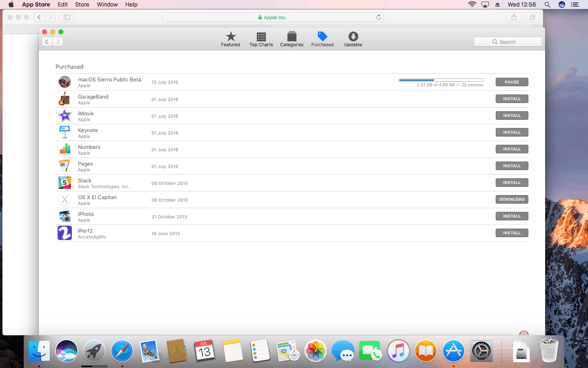Go back in the Safari window
This screenshot has height=368, width=588.
39,17
